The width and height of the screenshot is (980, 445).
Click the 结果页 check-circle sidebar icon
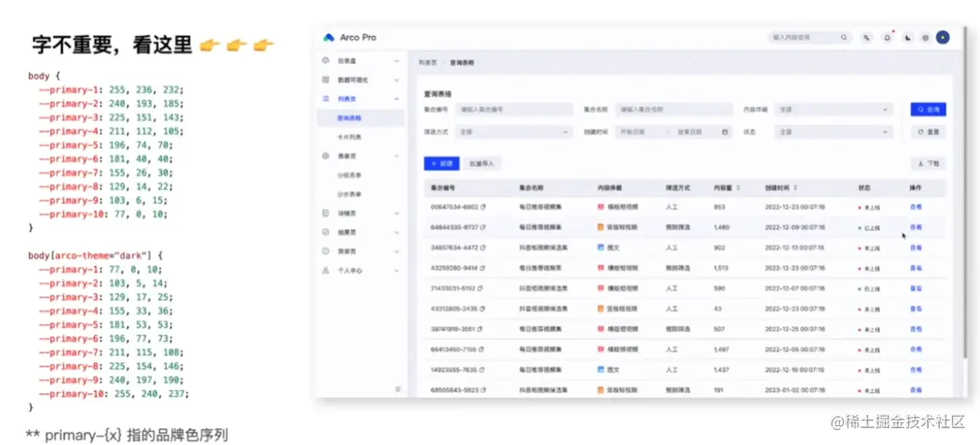pyautogui.click(x=325, y=232)
